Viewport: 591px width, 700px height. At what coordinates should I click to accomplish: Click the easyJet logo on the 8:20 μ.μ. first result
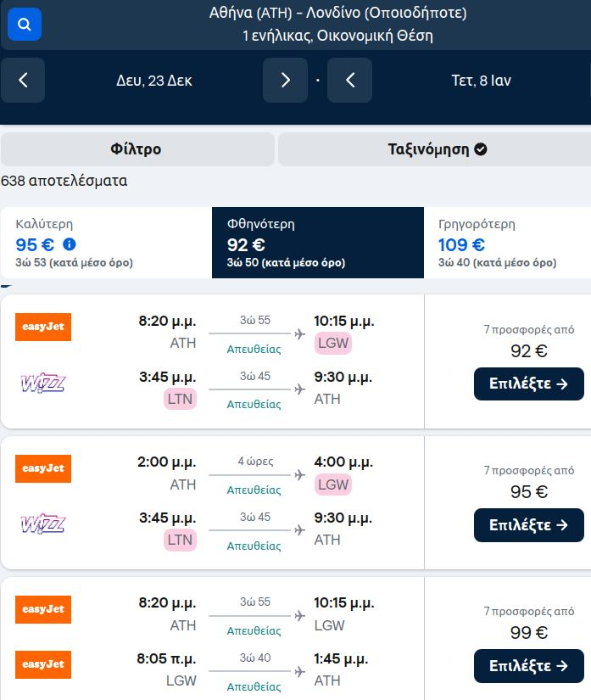[43, 327]
